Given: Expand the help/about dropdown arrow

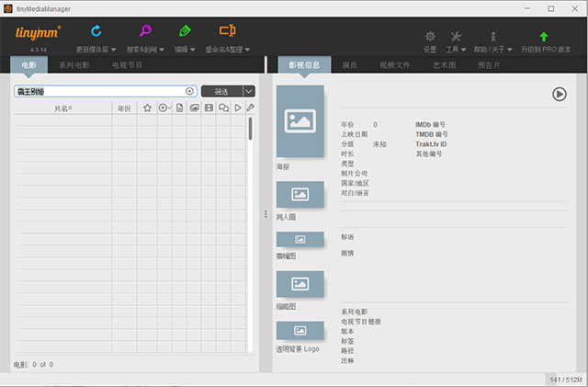Looking at the screenshot, I should tap(509, 50).
